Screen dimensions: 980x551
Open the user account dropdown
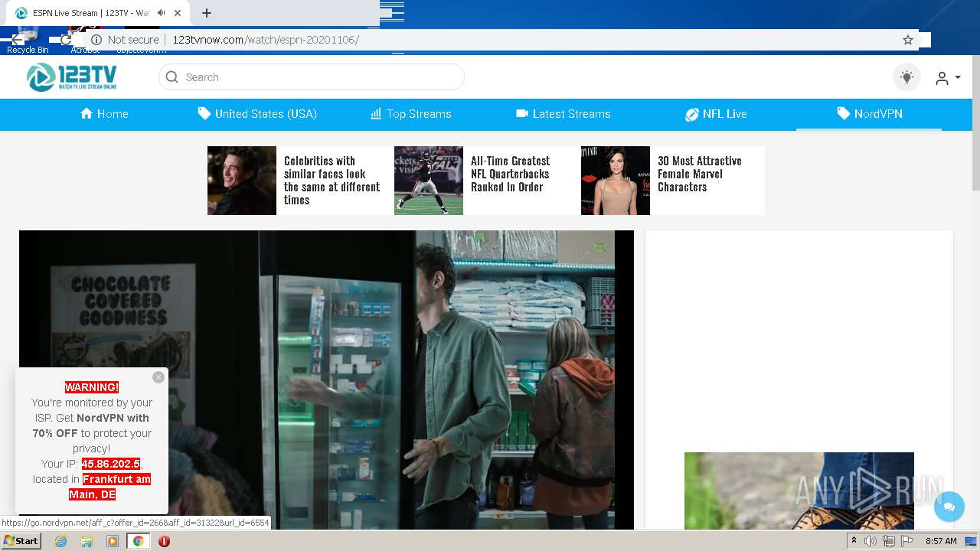[948, 78]
